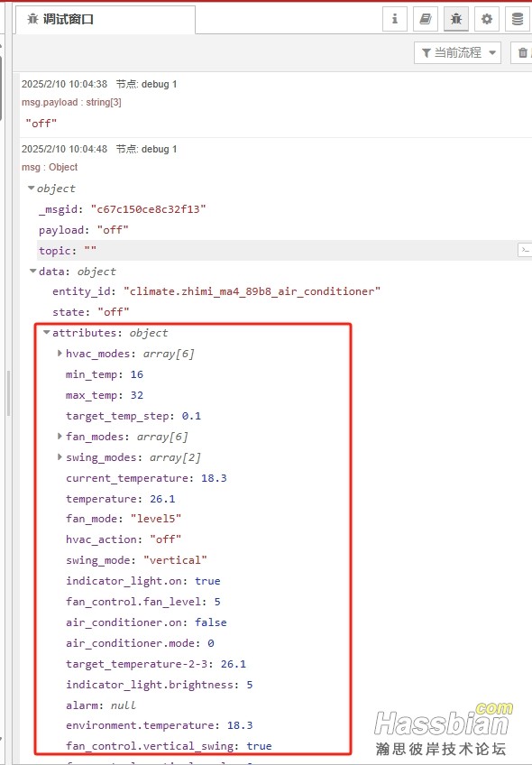The image size is (532, 765).
Task: Open the info sidebar icon
Action: coord(394,19)
